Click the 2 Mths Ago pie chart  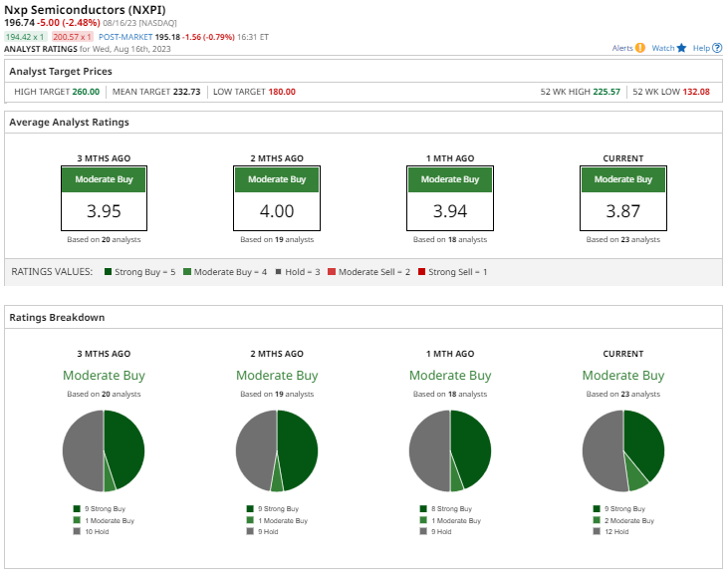(277, 450)
